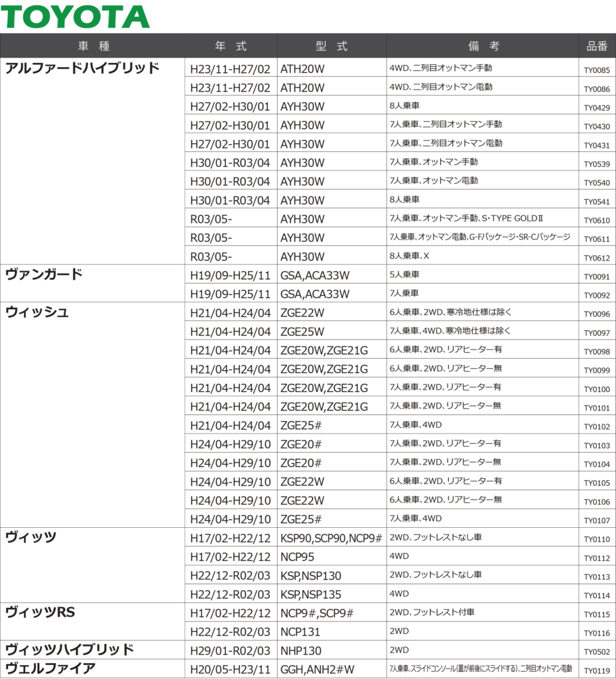This screenshot has height=679, width=616.
Task: Click the 車種 column header
Action: 93,46
